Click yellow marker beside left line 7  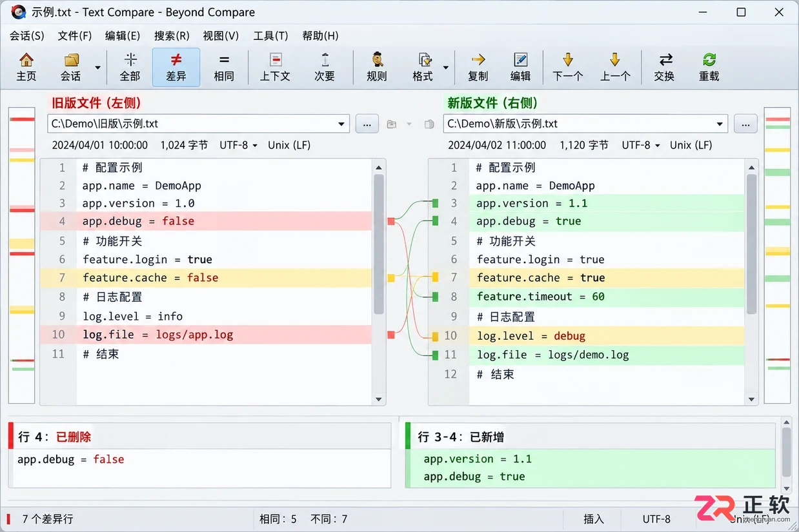390,278
